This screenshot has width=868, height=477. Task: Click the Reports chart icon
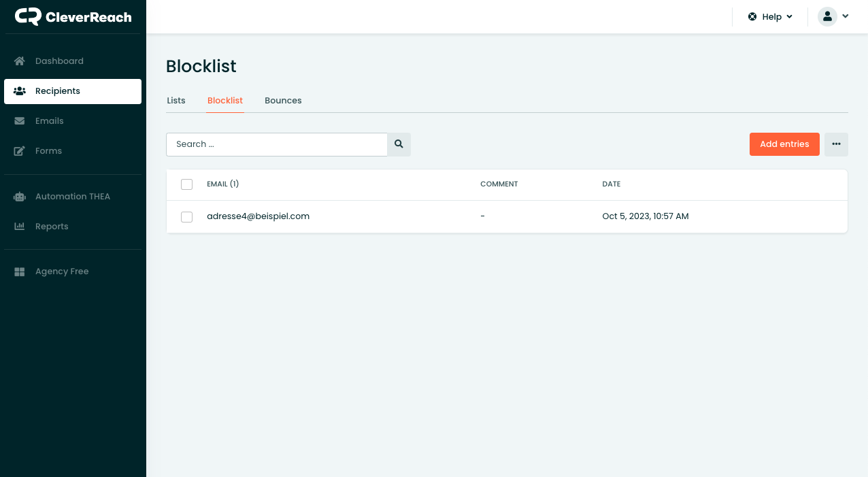20,227
